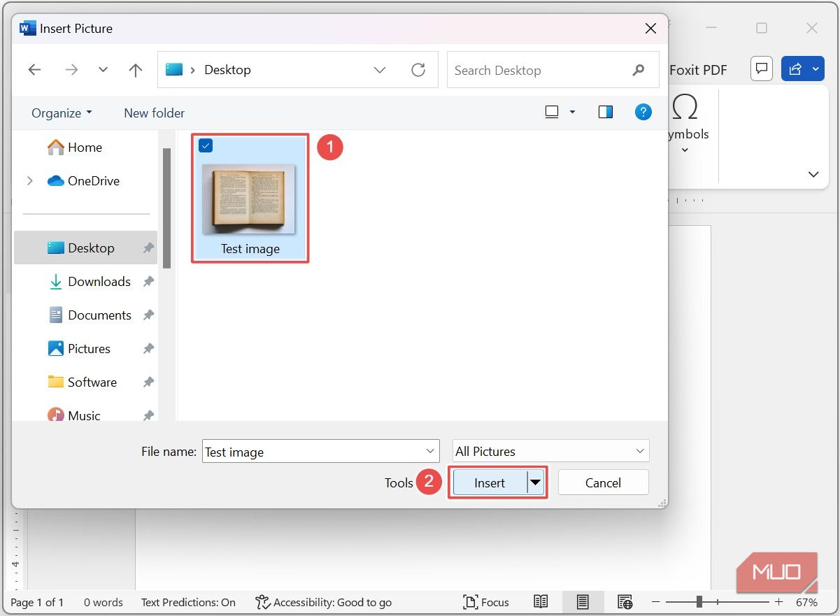Open the Share dropdown arrow in Word
The image size is (840, 616).
(816, 69)
